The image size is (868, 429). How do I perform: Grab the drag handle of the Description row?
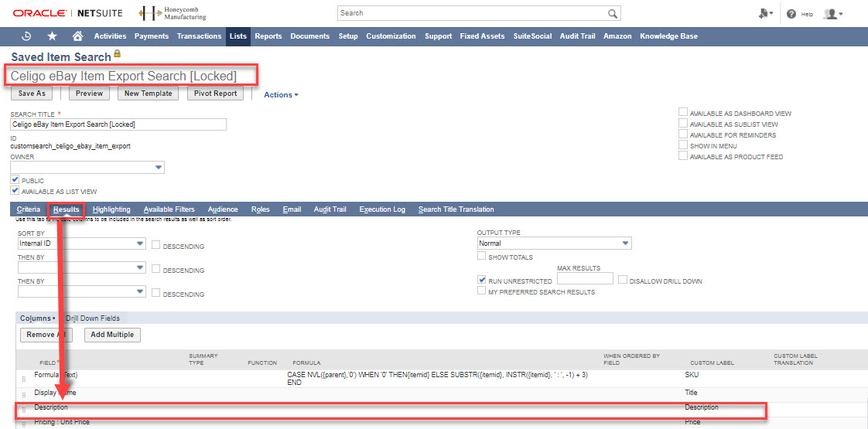(x=24, y=410)
